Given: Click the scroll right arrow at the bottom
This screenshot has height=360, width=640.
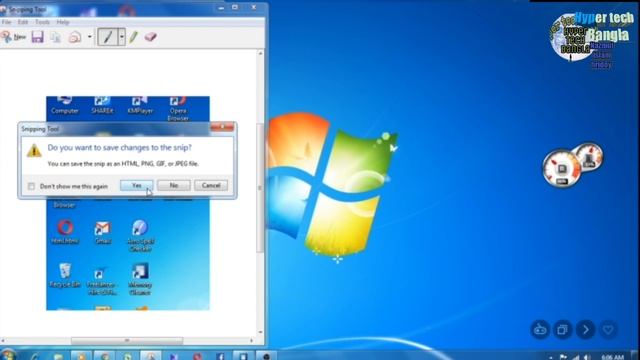Looking at the screenshot, I should click(251, 340).
